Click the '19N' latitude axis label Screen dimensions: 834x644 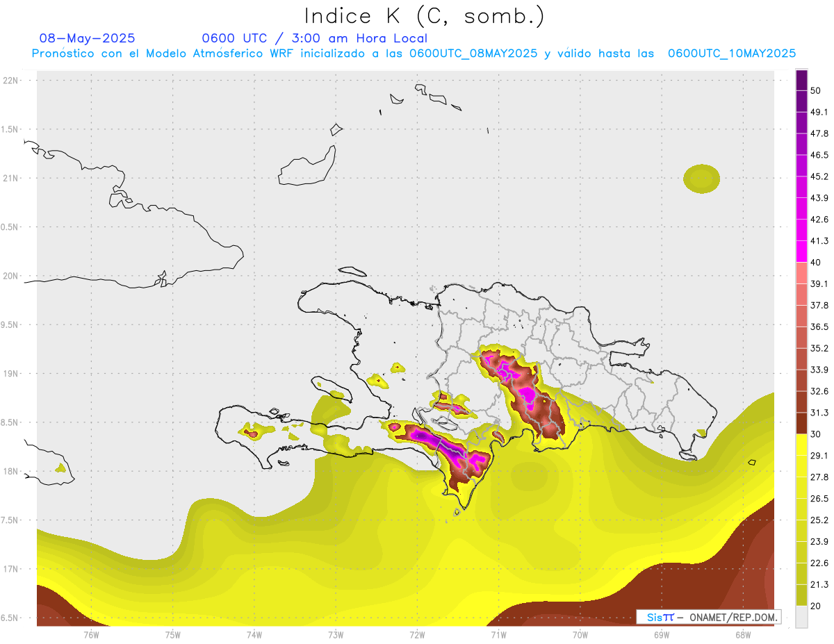pos(10,373)
